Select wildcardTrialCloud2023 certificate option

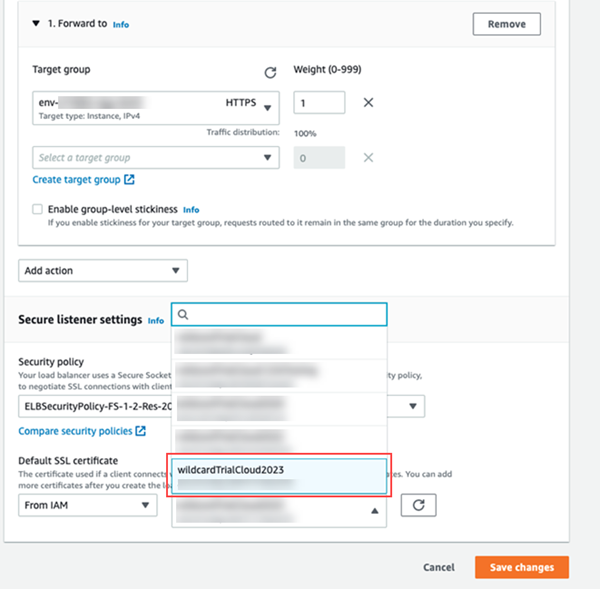(x=277, y=476)
